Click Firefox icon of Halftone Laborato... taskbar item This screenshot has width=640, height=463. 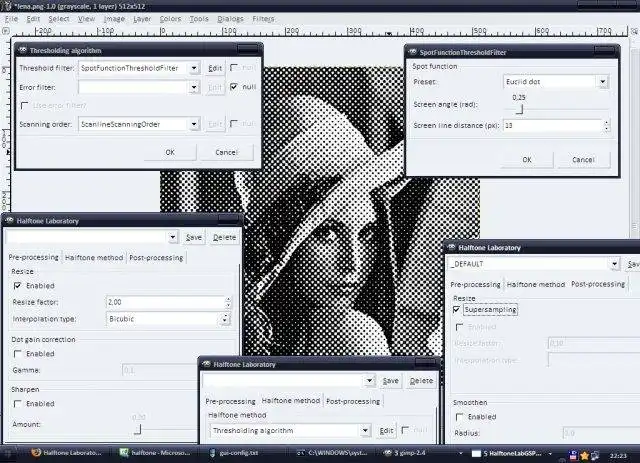click(36, 453)
